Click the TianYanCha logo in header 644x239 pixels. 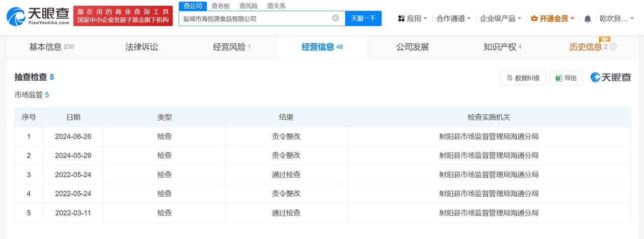pos(38,16)
